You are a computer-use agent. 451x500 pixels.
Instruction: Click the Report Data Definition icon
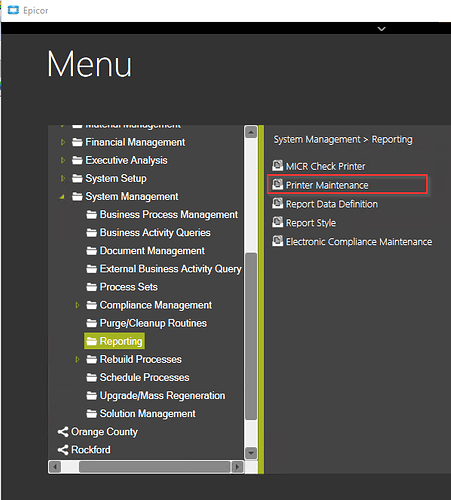(x=277, y=203)
